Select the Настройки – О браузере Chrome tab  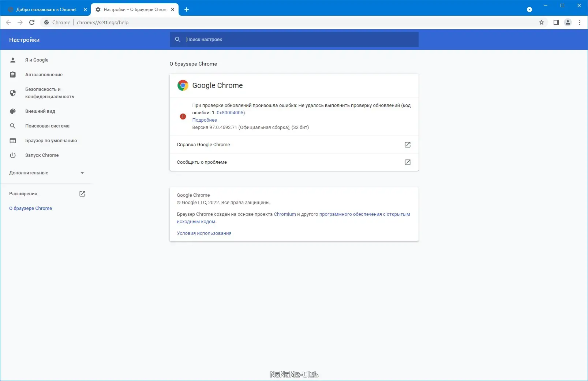pyautogui.click(x=132, y=9)
